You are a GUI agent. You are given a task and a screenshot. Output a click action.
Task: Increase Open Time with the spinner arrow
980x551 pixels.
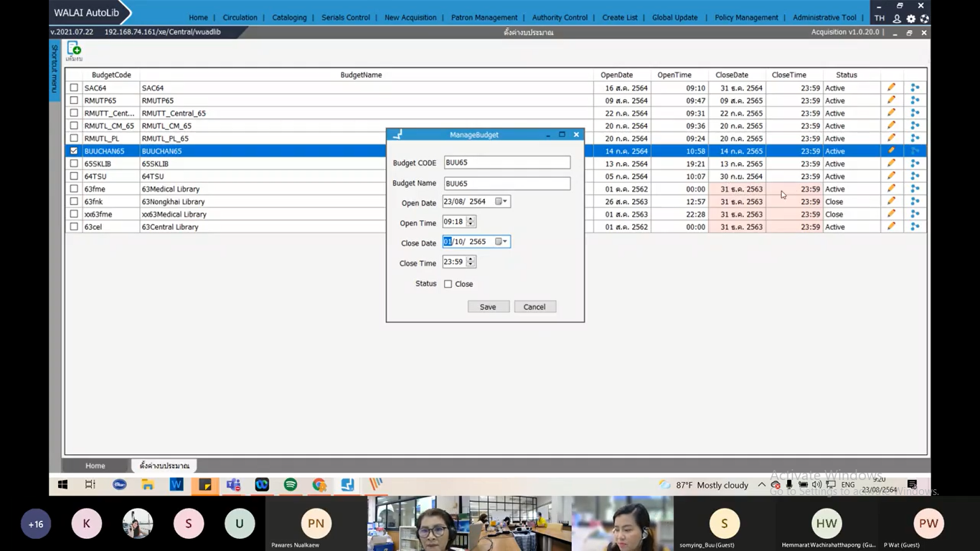pyautogui.click(x=471, y=220)
